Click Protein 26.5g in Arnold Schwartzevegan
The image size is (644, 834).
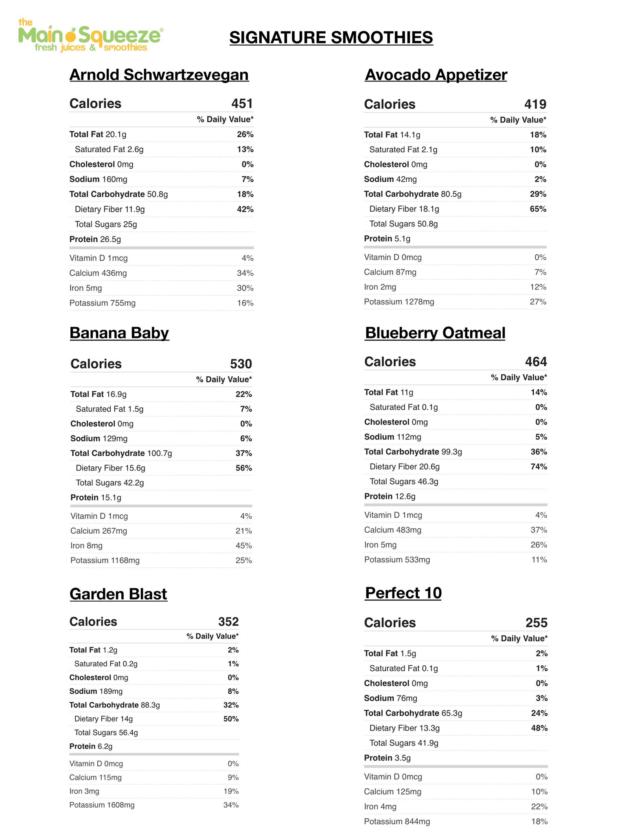click(x=95, y=239)
